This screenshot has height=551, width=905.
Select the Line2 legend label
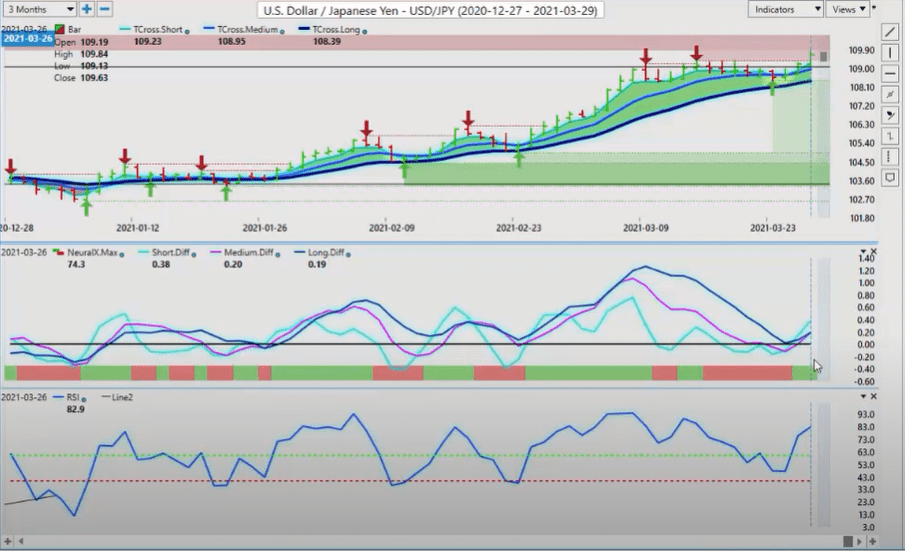(x=122, y=397)
